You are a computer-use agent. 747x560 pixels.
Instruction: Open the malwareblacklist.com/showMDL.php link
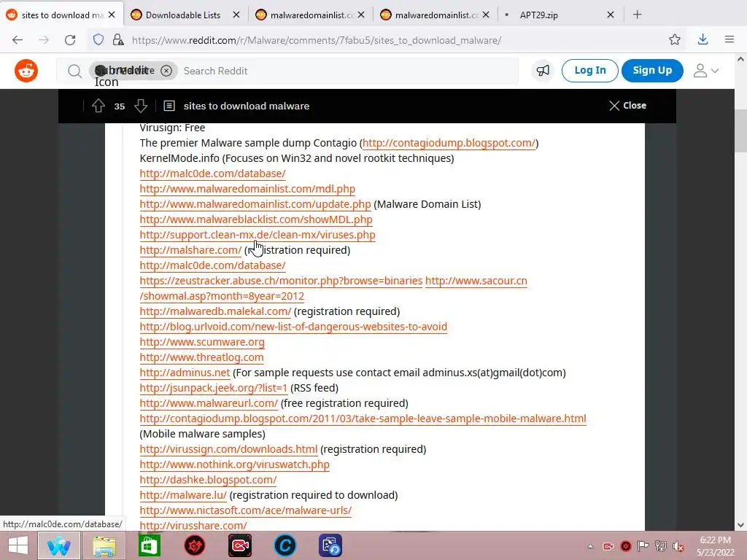click(256, 219)
